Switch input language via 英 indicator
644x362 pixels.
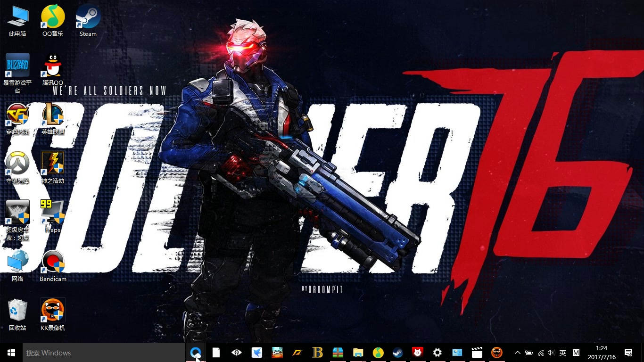coord(562,353)
